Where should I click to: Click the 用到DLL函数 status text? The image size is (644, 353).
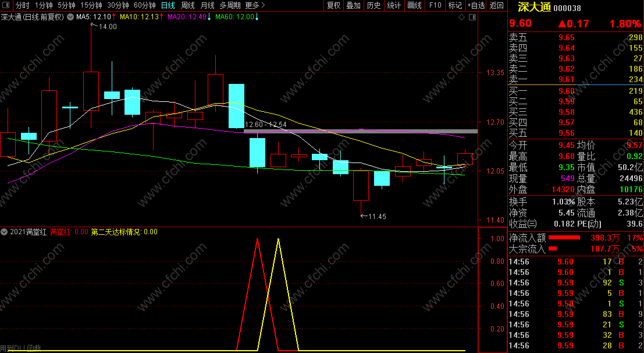(20, 349)
